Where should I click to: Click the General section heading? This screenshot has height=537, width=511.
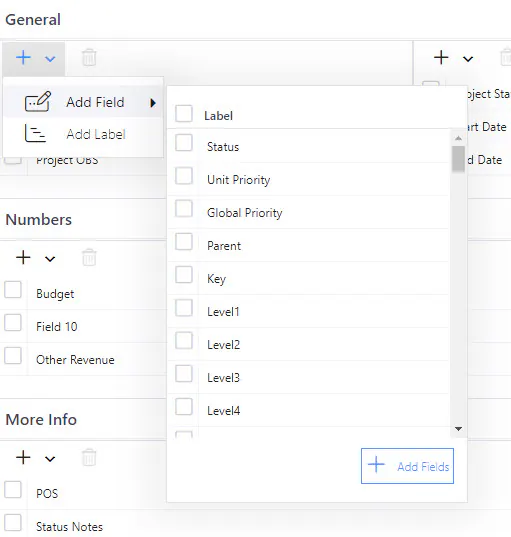pos(33,20)
